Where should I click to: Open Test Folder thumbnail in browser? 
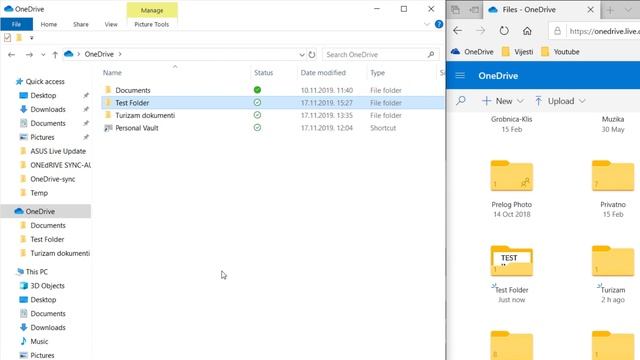click(x=511, y=261)
